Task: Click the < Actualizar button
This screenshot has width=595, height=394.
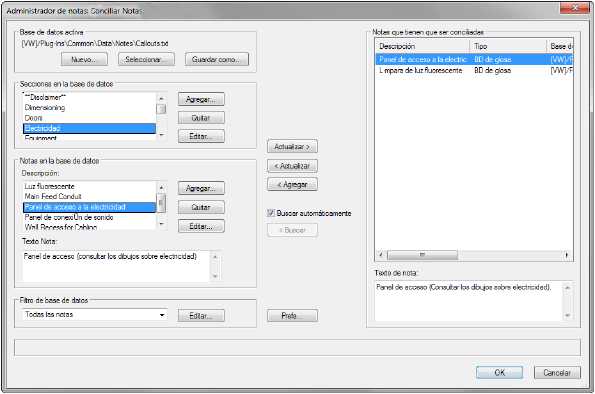Action: pos(292,166)
